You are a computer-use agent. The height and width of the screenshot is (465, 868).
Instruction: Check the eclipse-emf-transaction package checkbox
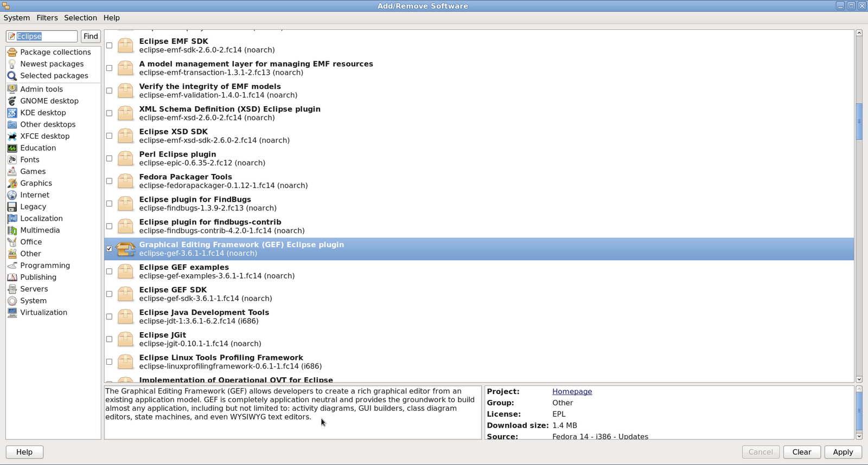coord(109,68)
